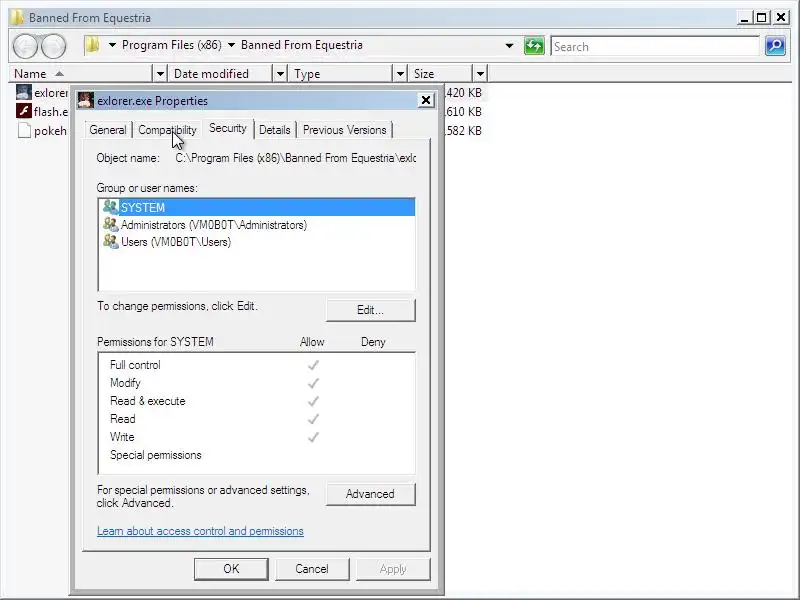Click the OK button
The width and height of the screenshot is (800, 600).
click(x=231, y=568)
